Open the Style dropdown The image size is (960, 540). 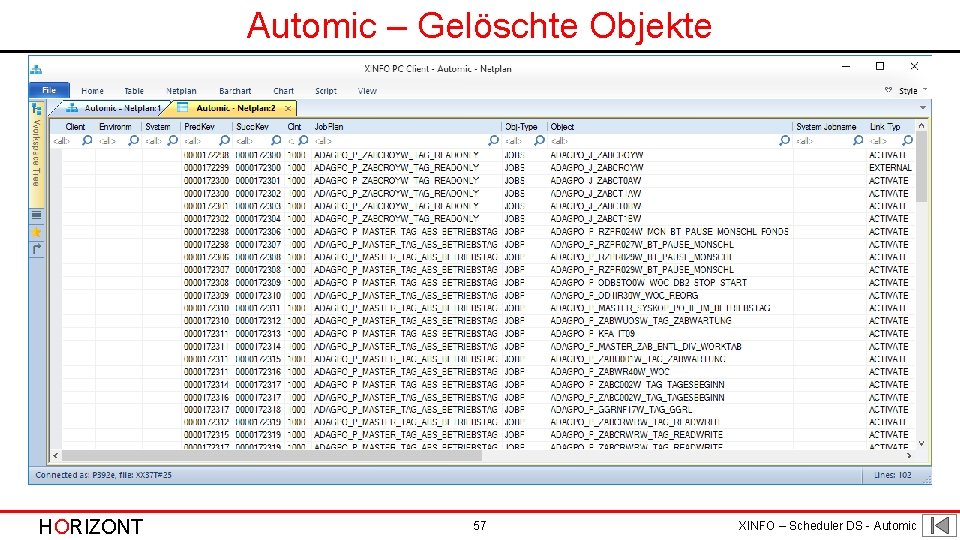(912, 91)
